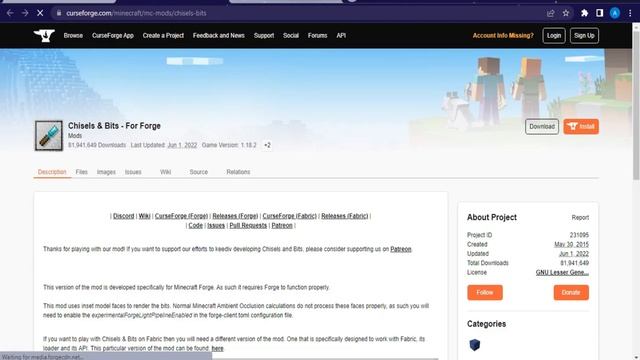This screenshot has width=640, height=360.
Task: Click the Project ID value 231095
Action: (x=579, y=235)
